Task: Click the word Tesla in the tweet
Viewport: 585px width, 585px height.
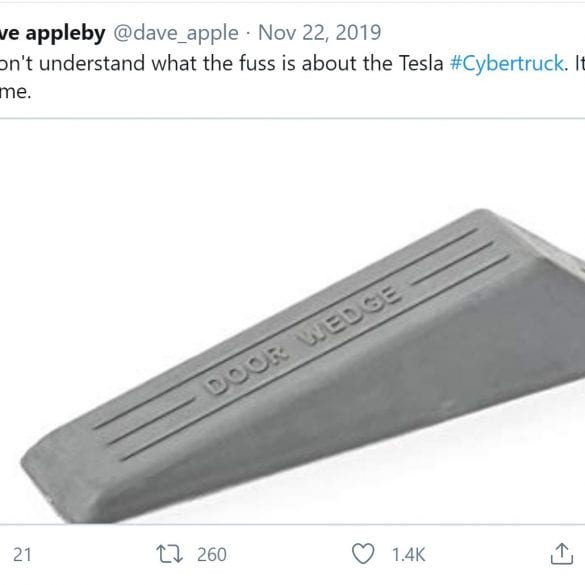Action: click(421, 63)
